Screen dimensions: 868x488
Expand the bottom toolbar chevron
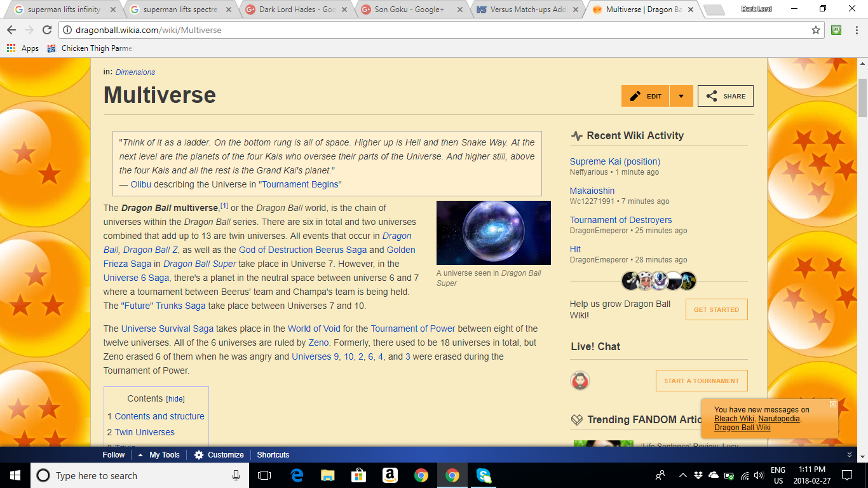850,455
